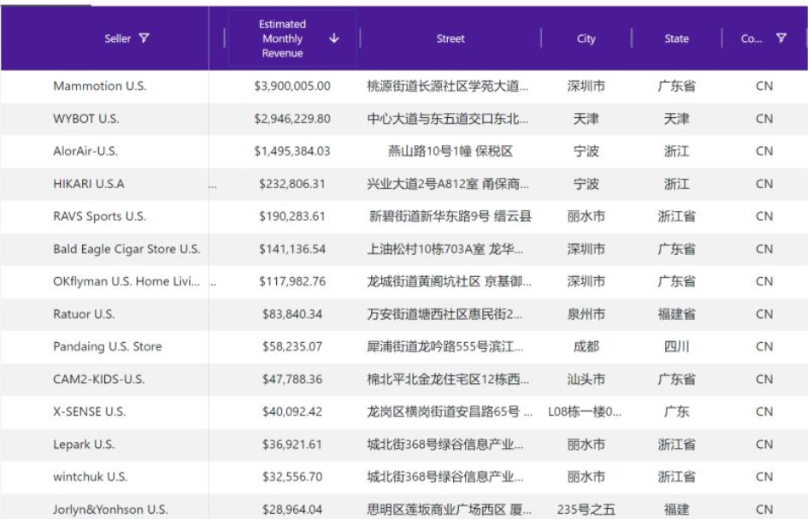The image size is (812, 525).
Task: Select seller Bald Eagle Cigar Store U.S.
Action: [127, 249]
